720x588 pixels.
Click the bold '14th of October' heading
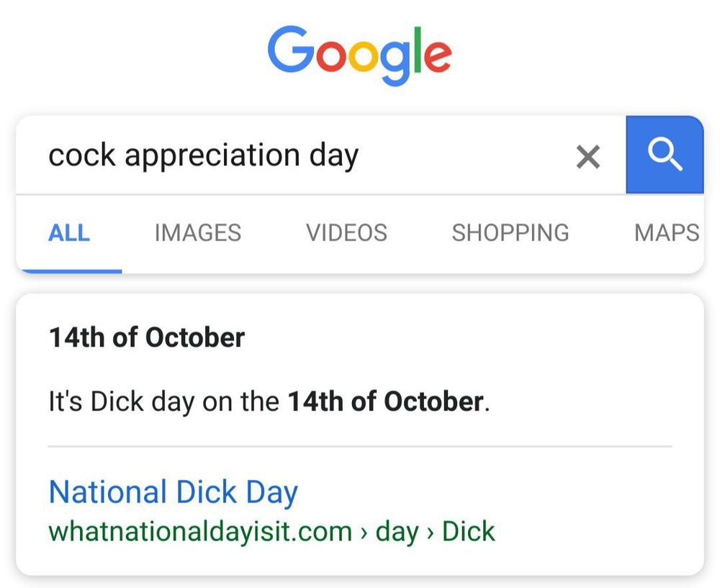click(x=146, y=338)
